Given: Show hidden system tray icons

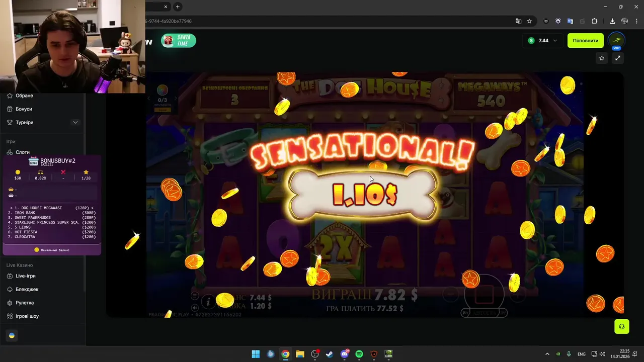Looking at the screenshot, I should (x=547, y=354).
